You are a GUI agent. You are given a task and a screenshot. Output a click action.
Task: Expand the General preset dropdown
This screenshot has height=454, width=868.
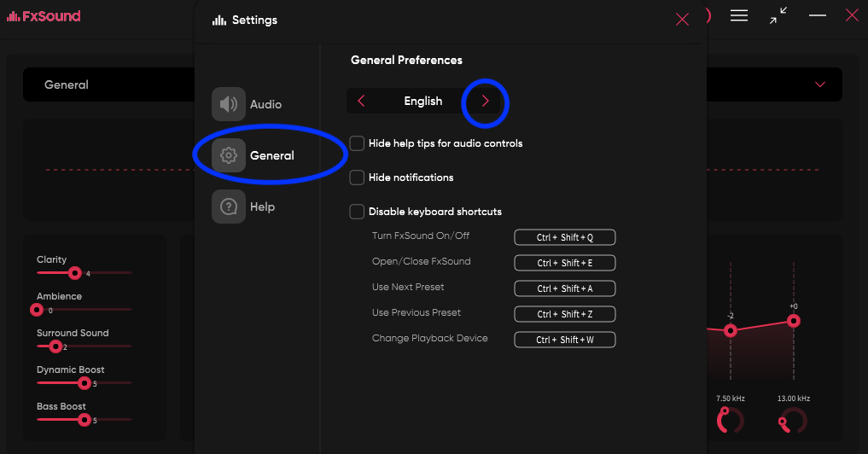(x=820, y=84)
